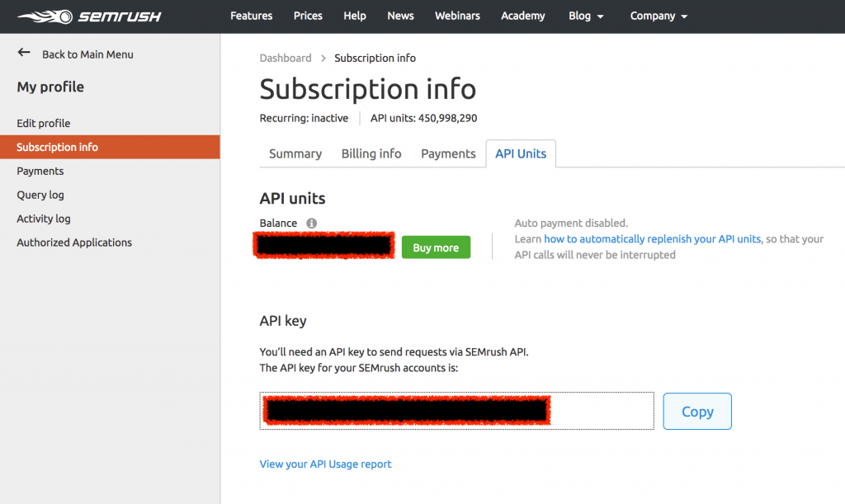Open the Prices page

(308, 16)
